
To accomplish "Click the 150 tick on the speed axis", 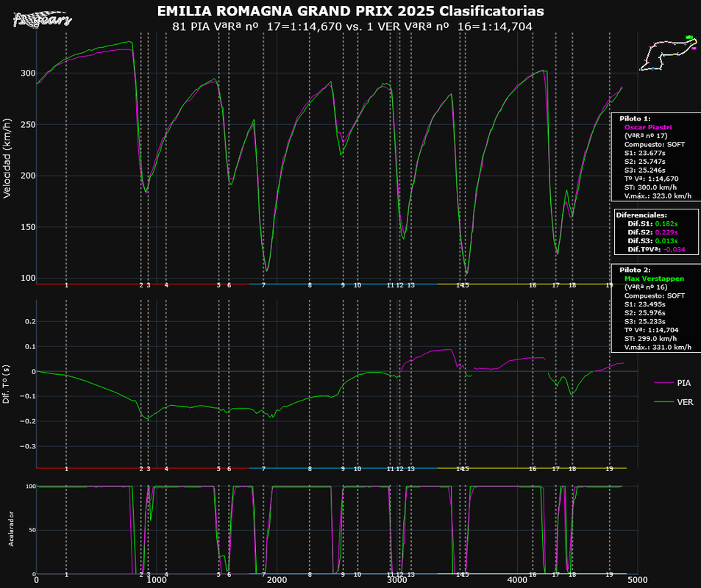I will (28, 227).
